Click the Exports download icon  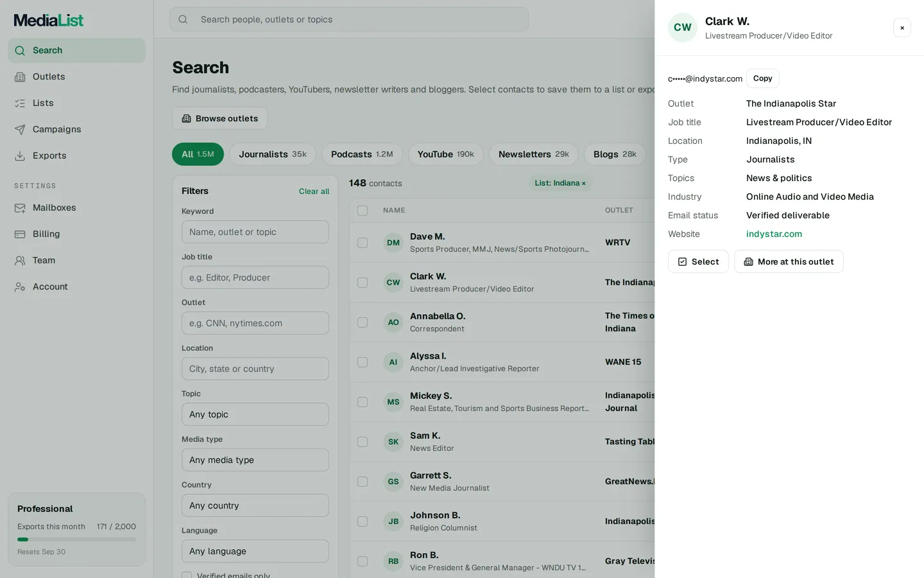[x=20, y=155]
